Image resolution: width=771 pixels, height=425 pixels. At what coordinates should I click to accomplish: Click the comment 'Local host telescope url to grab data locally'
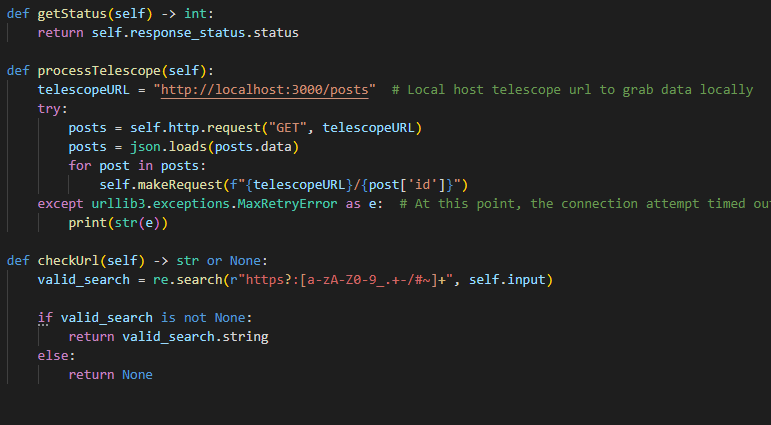[x=572, y=90]
